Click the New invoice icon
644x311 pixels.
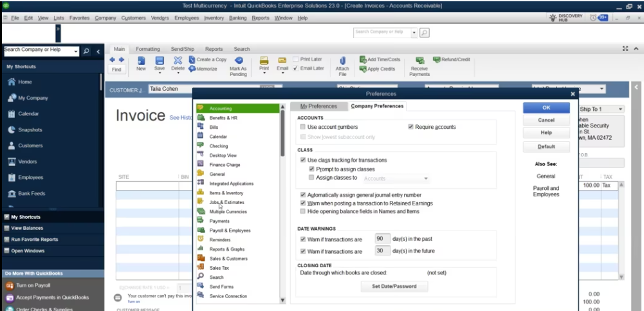[x=142, y=61]
